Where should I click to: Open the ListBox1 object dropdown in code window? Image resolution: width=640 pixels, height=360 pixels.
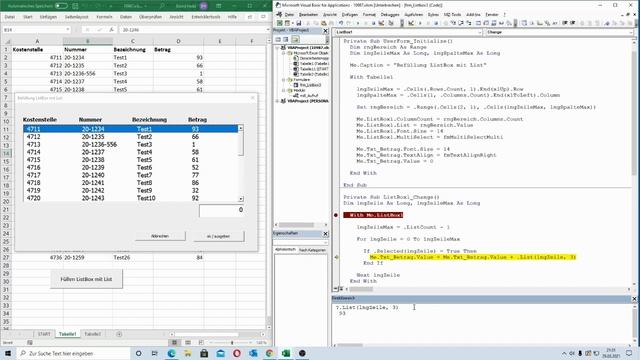[x=479, y=32]
